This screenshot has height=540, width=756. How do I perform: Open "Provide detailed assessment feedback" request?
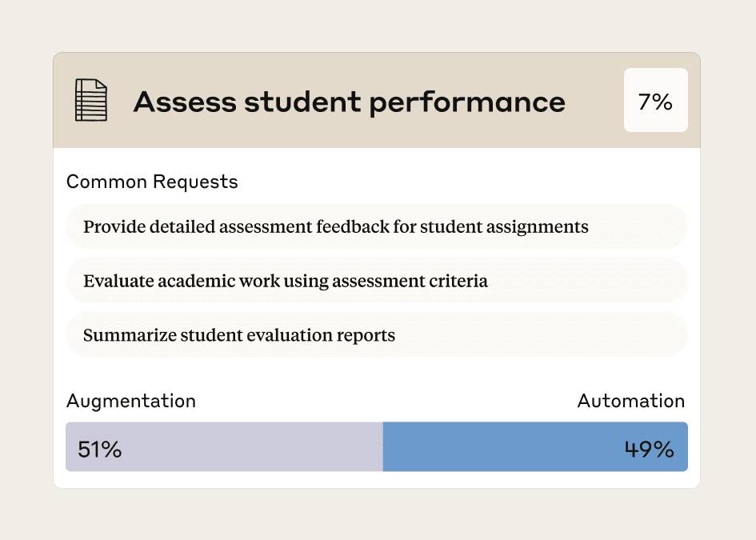coord(336,226)
